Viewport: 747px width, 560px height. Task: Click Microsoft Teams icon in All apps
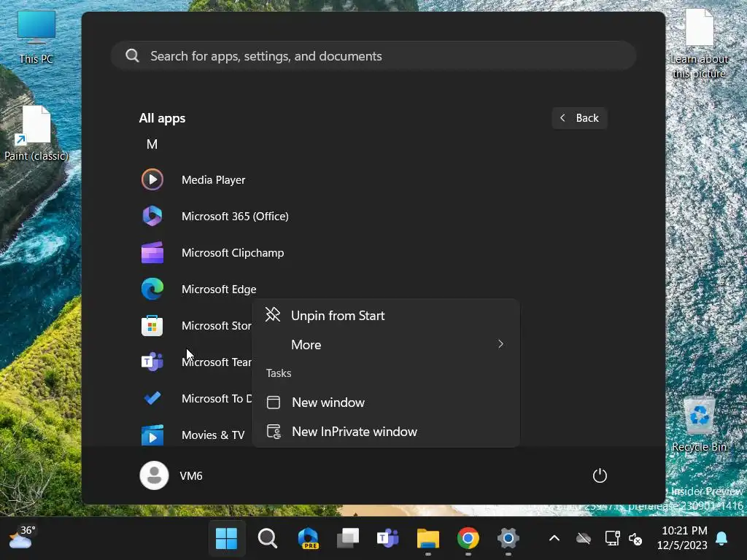pyautogui.click(x=152, y=362)
